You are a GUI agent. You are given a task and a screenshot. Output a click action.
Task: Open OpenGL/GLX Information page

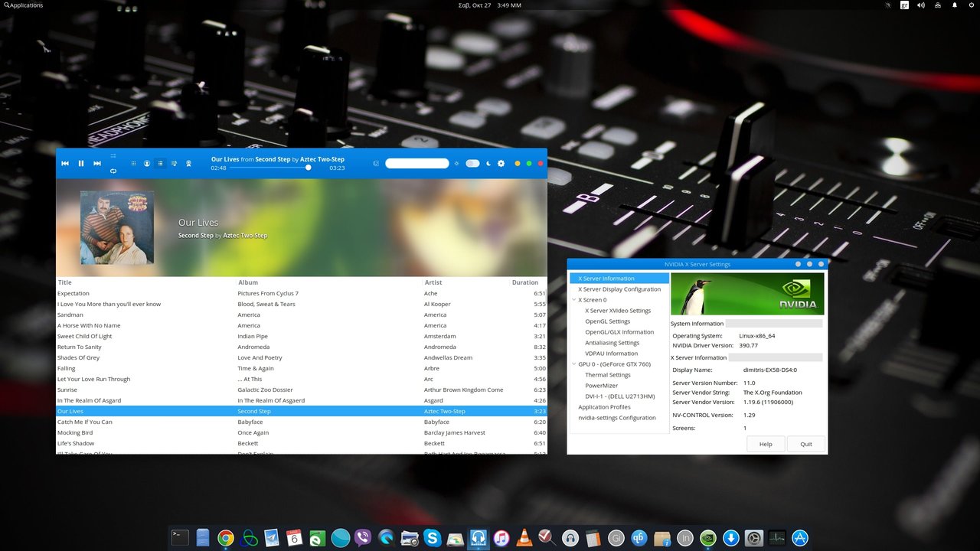click(x=619, y=332)
